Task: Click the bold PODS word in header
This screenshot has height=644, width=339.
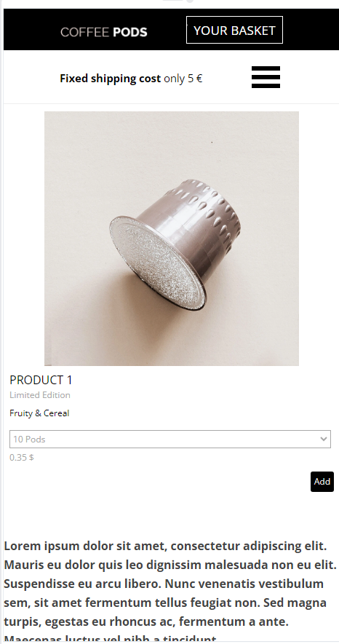Action: click(x=130, y=32)
